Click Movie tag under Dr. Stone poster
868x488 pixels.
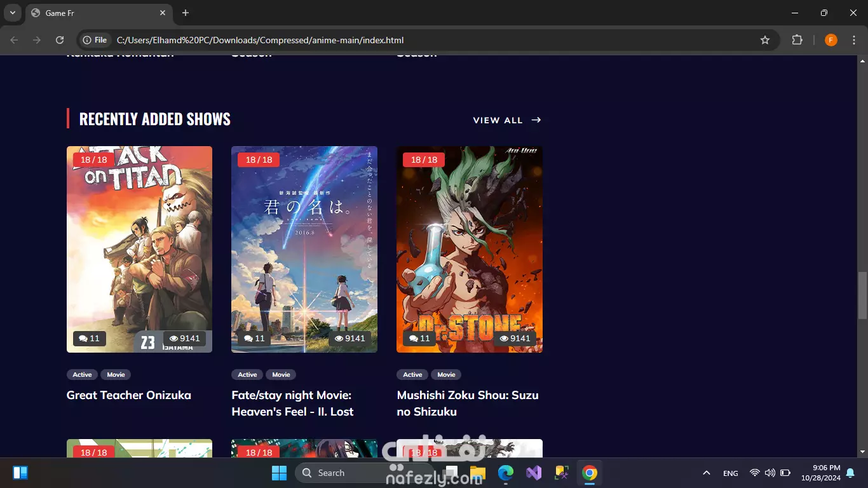(446, 375)
